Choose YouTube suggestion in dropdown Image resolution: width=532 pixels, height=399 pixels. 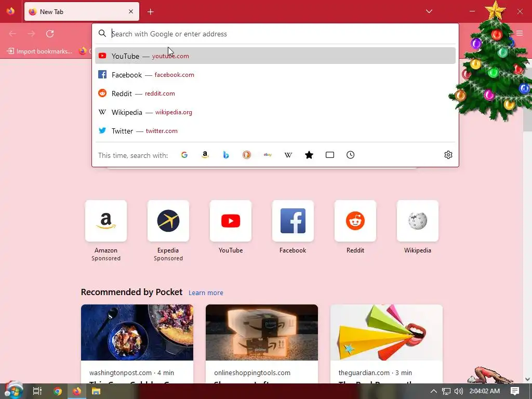(275, 56)
